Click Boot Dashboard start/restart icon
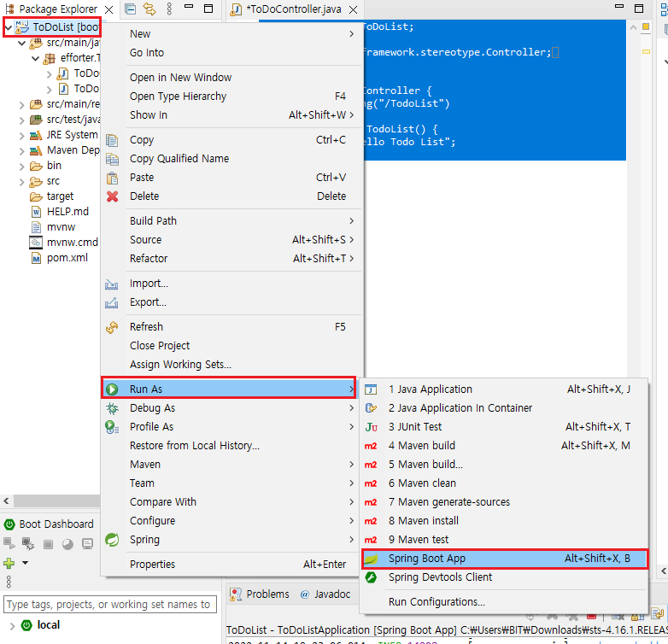This screenshot has height=644, width=668. click(x=9, y=543)
